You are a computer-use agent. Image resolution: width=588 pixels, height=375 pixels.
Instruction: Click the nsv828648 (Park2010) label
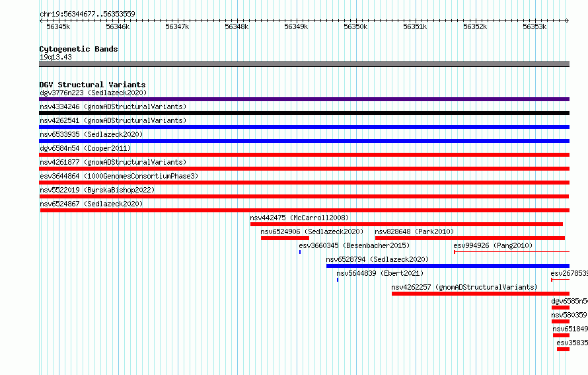tap(414, 231)
